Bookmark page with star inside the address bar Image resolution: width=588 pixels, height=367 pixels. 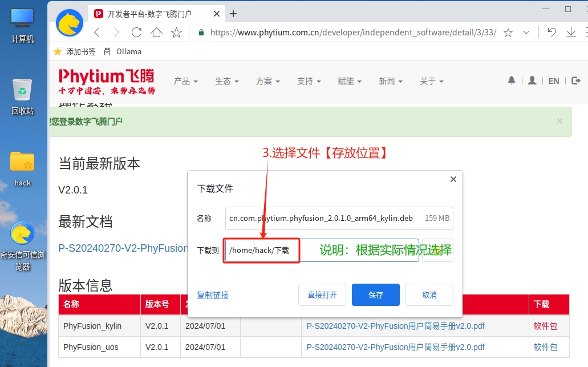tap(508, 33)
